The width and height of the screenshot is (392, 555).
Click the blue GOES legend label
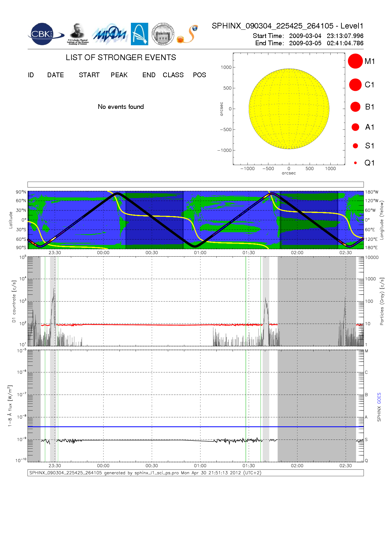(x=379, y=398)
